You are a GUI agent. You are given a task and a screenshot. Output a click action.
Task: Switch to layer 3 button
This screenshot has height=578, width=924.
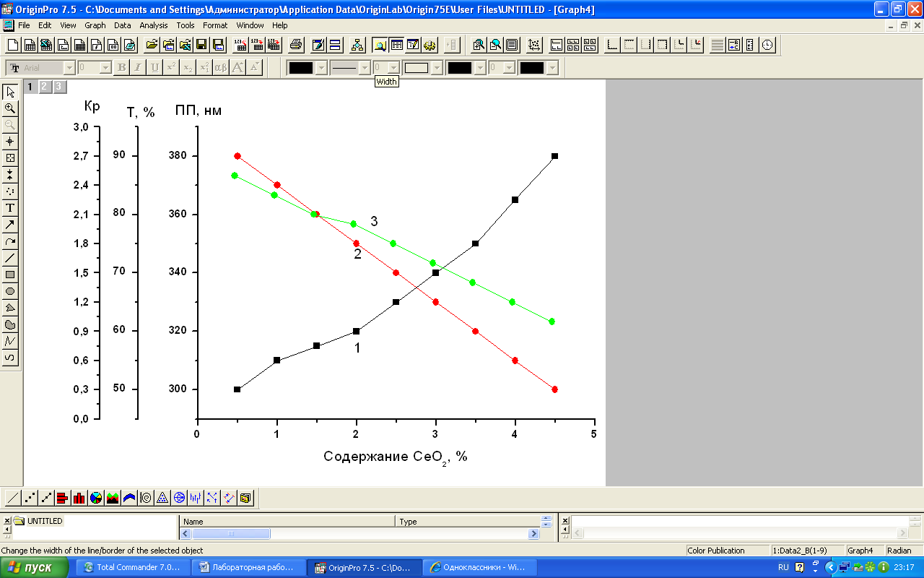[x=58, y=87]
